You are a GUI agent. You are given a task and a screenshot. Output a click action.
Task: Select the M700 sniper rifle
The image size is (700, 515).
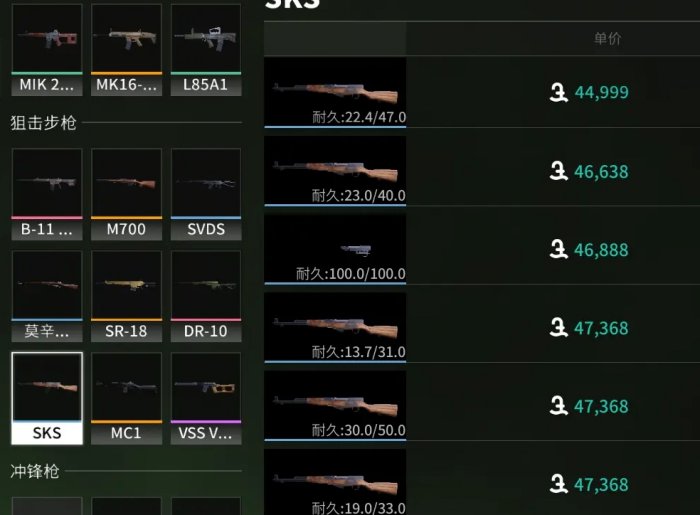pyautogui.click(x=126, y=194)
